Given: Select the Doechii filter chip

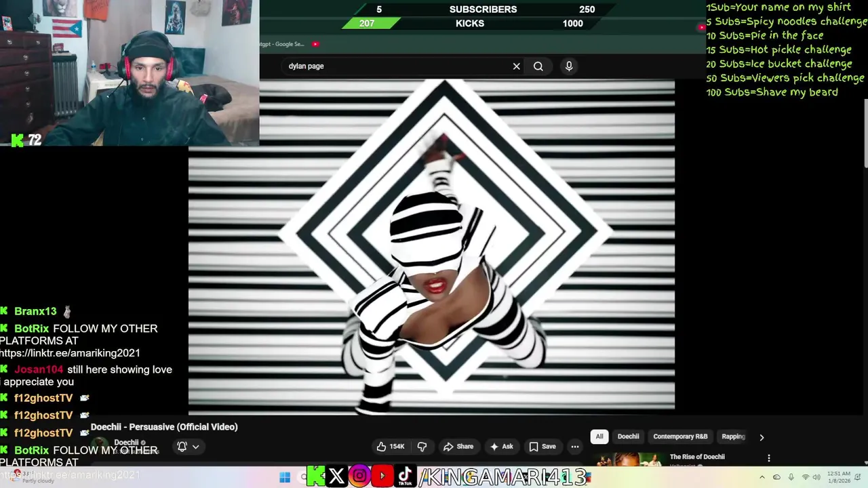Looking at the screenshot, I should (628, 436).
